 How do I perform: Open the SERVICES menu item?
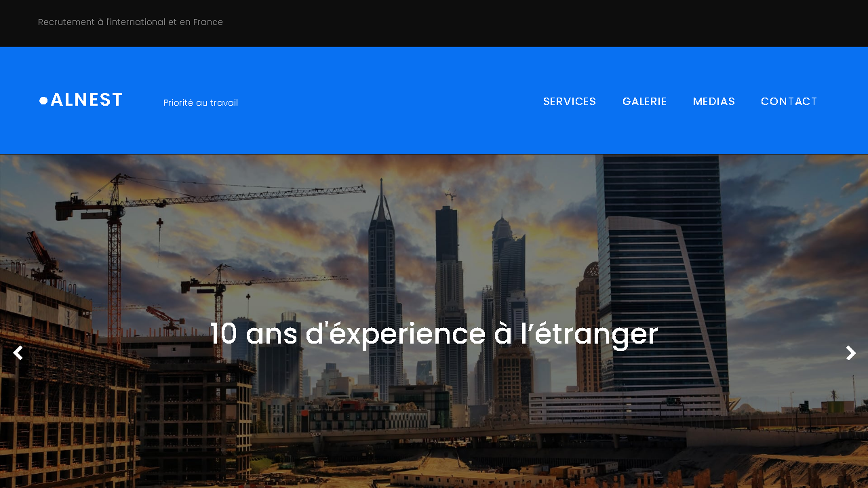point(570,102)
